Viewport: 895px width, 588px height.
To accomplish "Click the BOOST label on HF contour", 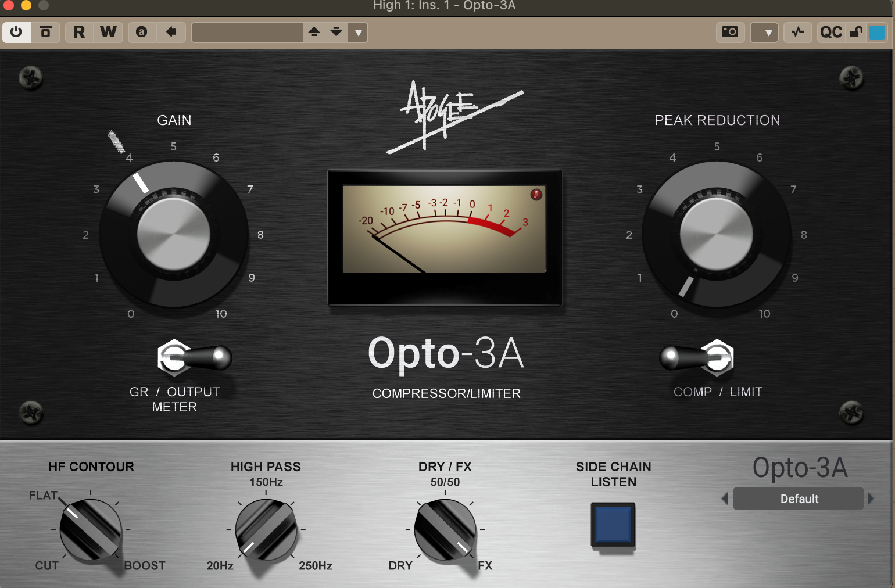I will pyautogui.click(x=145, y=565).
